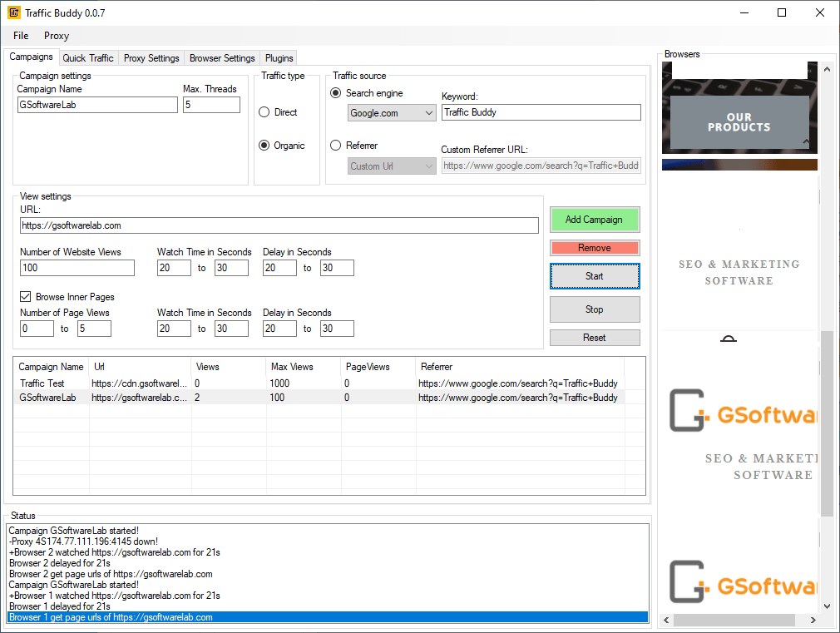The height and width of the screenshot is (633, 840).
Task: Click inner pages Watch Time minimum field
Action: tap(174, 328)
